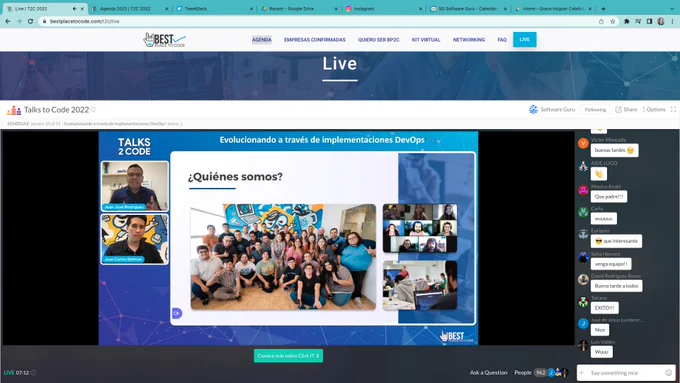
Task: Toggle the Following button for Software Guru
Action: point(595,110)
